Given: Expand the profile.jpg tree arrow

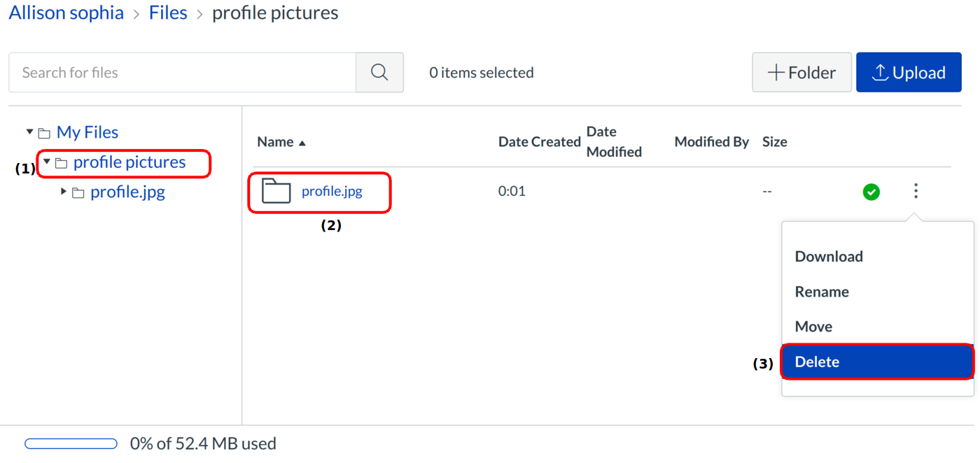Looking at the screenshot, I should [x=64, y=191].
